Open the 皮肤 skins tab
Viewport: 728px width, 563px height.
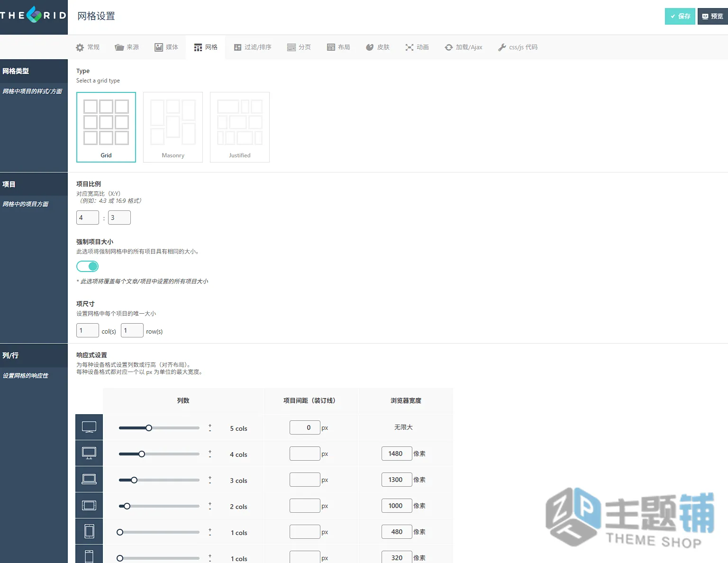point(378,47)
